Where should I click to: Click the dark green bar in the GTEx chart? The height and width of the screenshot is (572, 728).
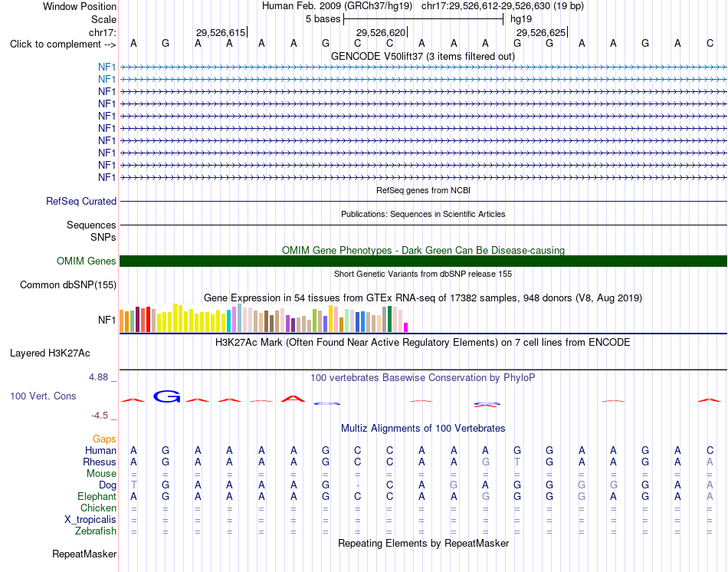pos(389,319)
